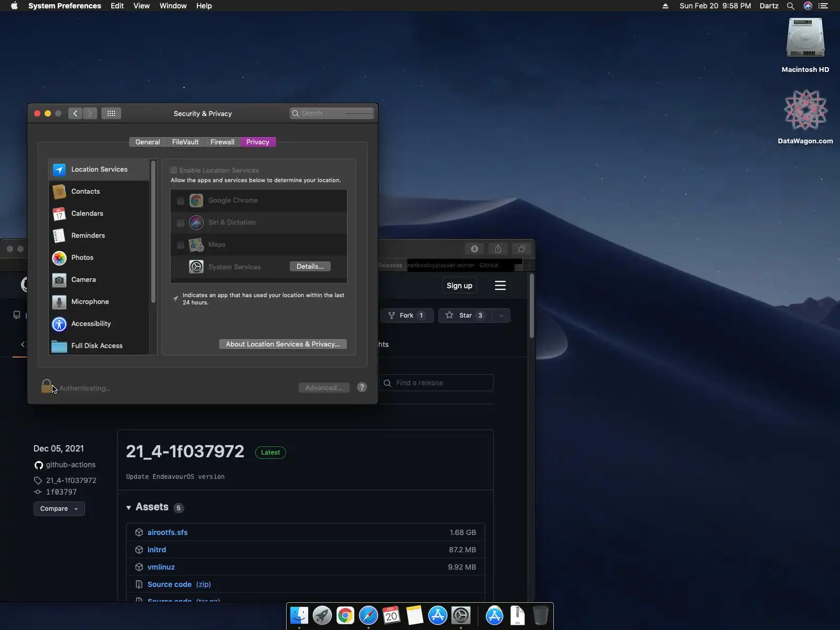This screenshot has height=630, width=840.
Task: Open Notification Center list icon
Action: tap(823, 6)
